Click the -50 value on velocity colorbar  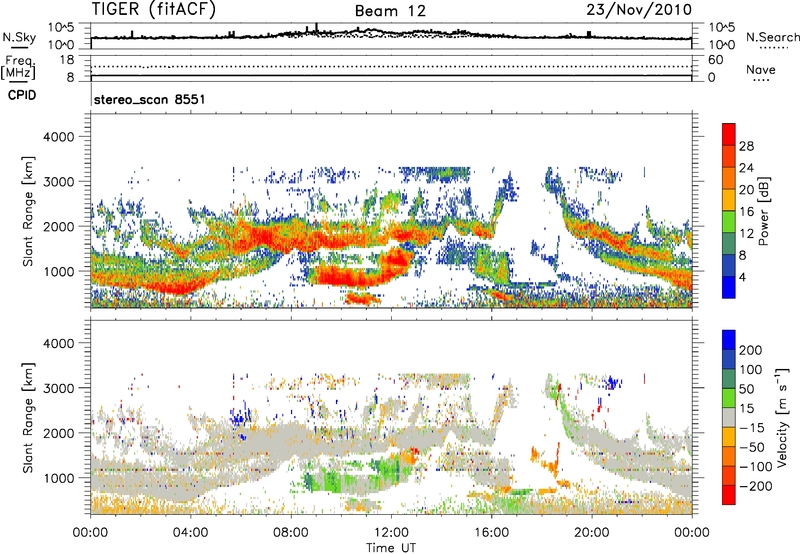(x=751, y=447)
